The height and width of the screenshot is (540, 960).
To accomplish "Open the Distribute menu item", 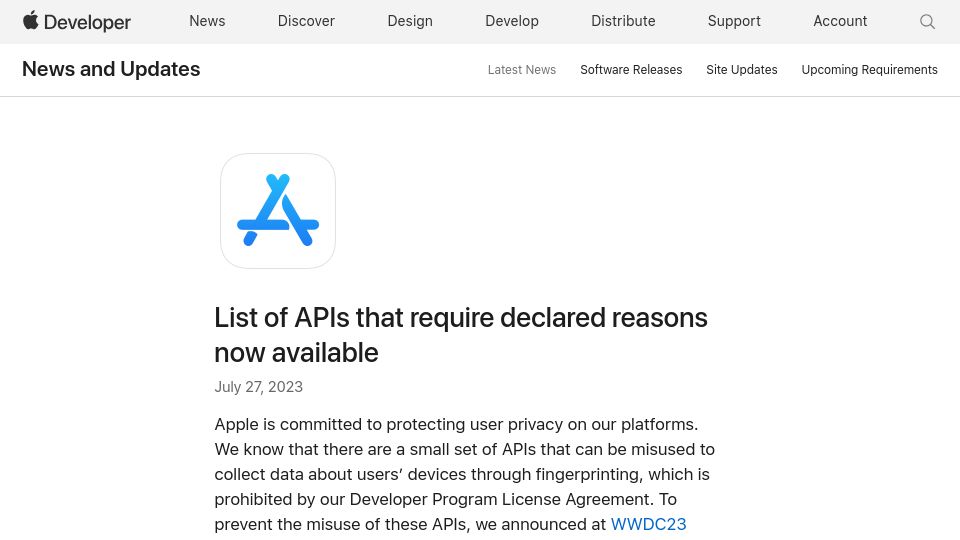I will click(623, 21).
